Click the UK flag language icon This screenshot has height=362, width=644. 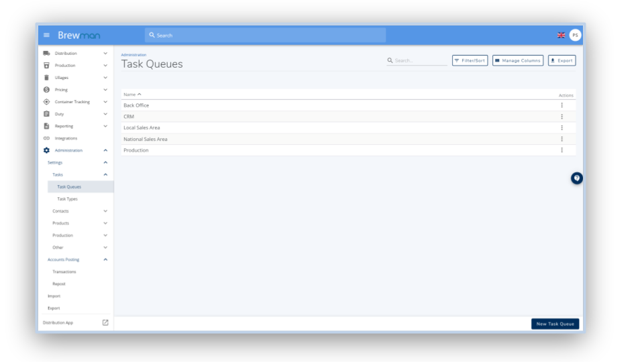click(x=561, y=36)
